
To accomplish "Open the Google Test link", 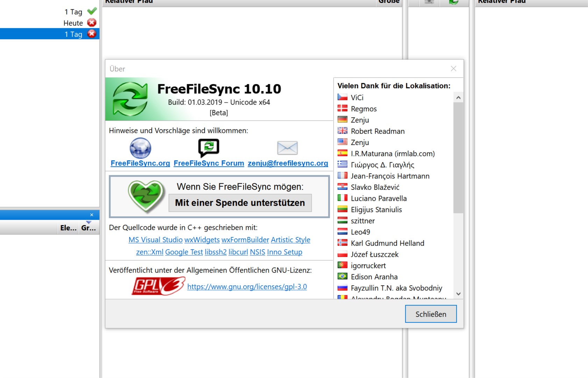I will click(x=184, y=252).
